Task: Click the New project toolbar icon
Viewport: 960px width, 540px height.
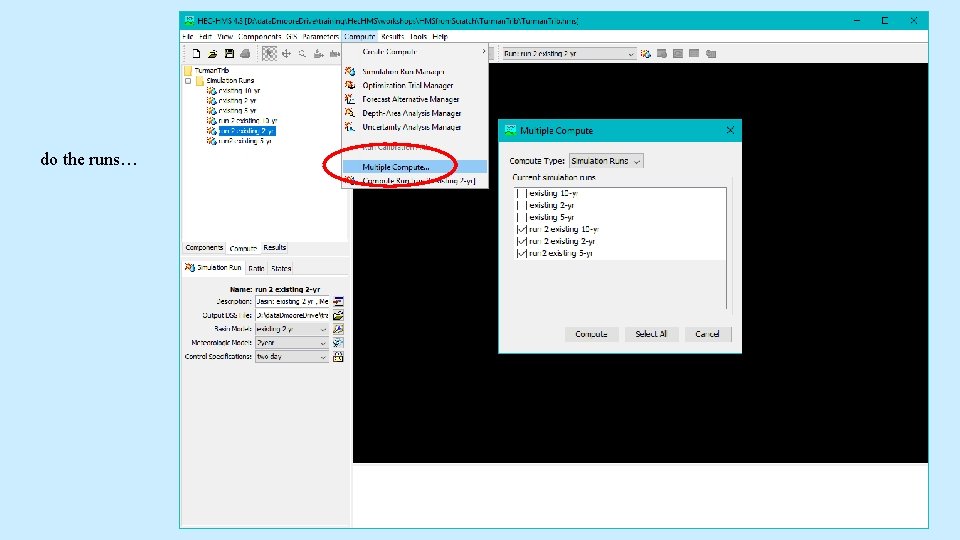Action: pos(196,54)
